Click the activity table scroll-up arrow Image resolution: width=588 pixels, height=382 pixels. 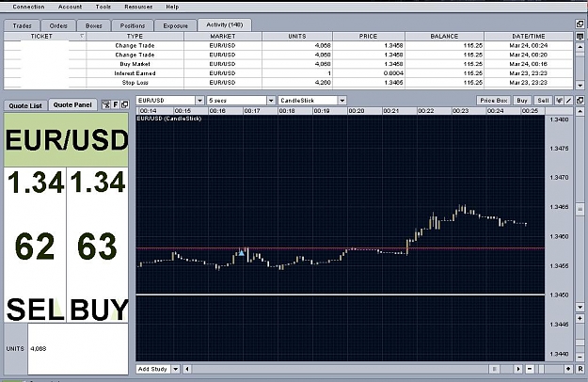[x=580, y=47]
